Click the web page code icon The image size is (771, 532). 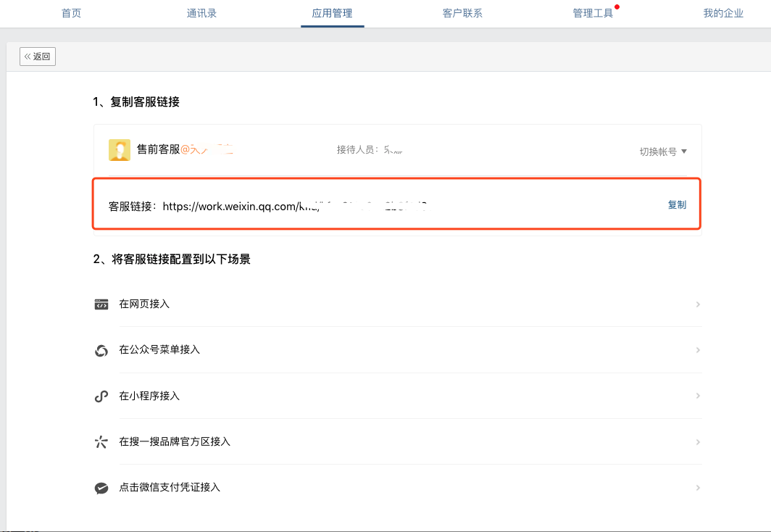pos(101,304)
